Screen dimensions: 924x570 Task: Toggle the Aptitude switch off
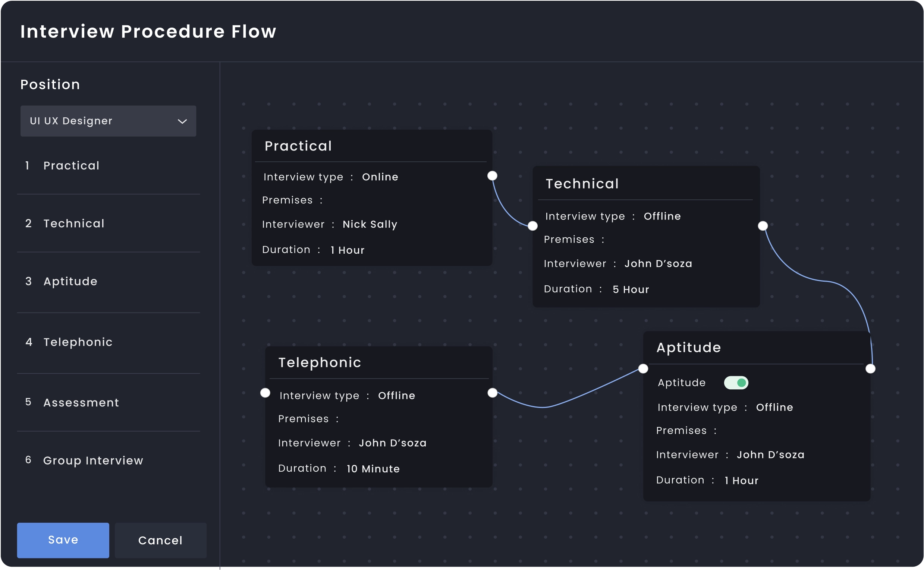click(736, 383)
